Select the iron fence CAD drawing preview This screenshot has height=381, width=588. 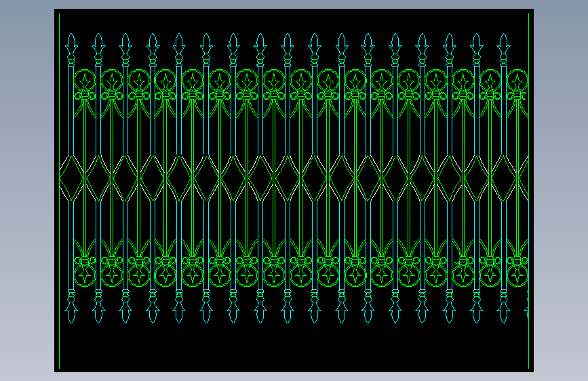[294, 190]
